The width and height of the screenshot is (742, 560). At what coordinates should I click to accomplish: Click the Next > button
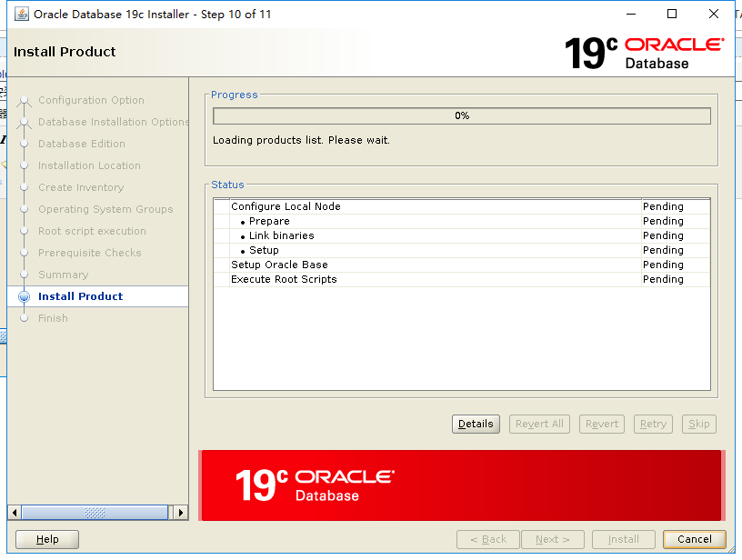coord(553,539)
